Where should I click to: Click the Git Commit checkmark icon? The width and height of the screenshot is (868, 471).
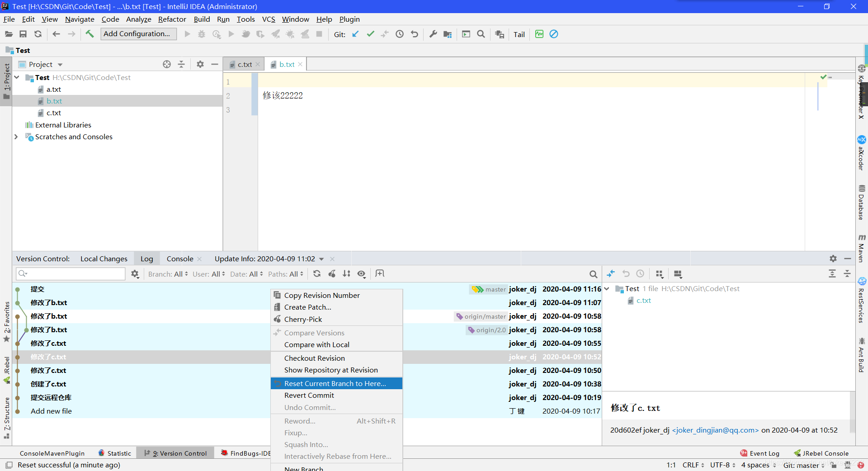point(370,34)
